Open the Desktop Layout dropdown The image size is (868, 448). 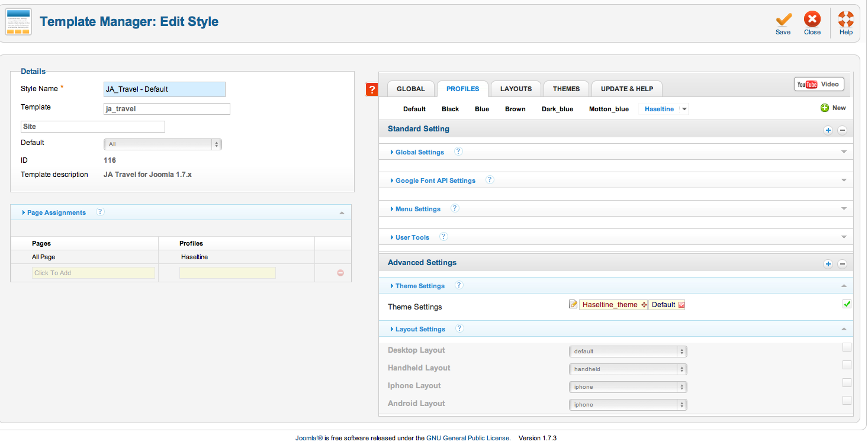[628, 352]
